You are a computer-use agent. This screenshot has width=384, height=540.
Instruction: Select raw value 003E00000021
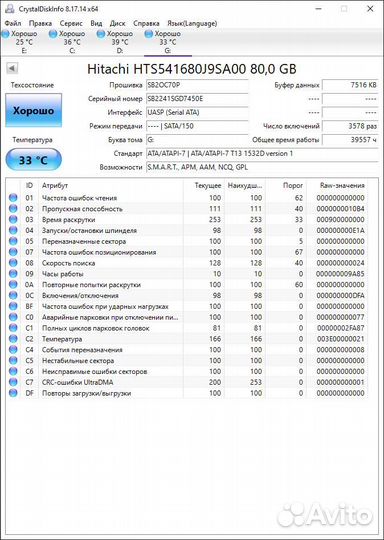340,339
